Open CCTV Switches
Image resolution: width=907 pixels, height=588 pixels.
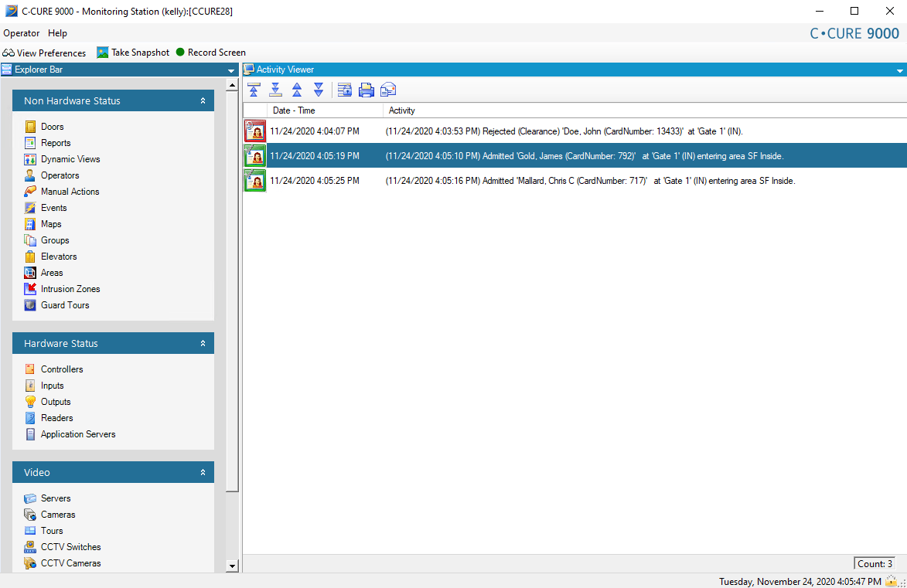click(x=70, y=546)
